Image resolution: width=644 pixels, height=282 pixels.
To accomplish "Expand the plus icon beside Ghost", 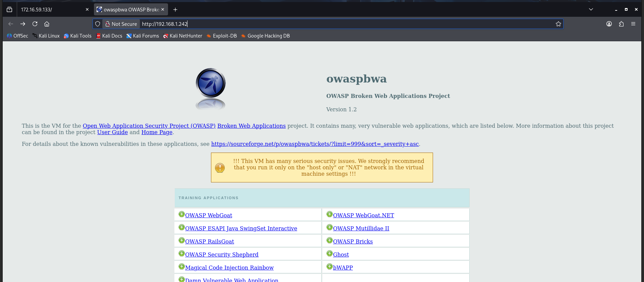I will 329,253.
